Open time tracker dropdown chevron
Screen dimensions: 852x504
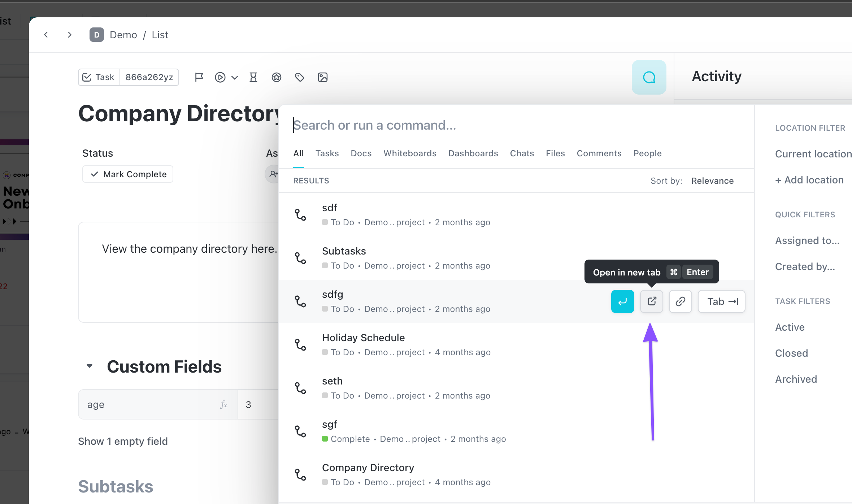tap(235, 77)
